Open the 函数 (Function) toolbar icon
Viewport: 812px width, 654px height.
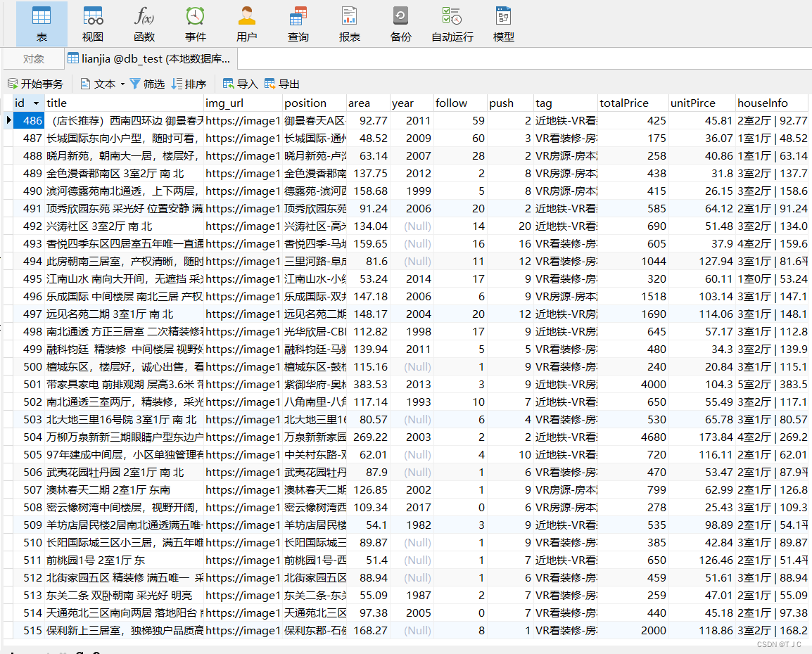(x=144, y=24)
